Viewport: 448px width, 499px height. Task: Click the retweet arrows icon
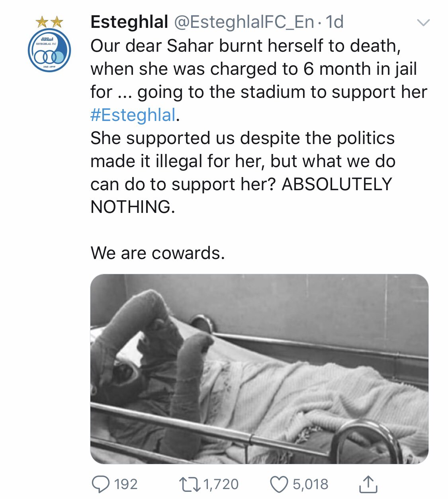[189, 484]
